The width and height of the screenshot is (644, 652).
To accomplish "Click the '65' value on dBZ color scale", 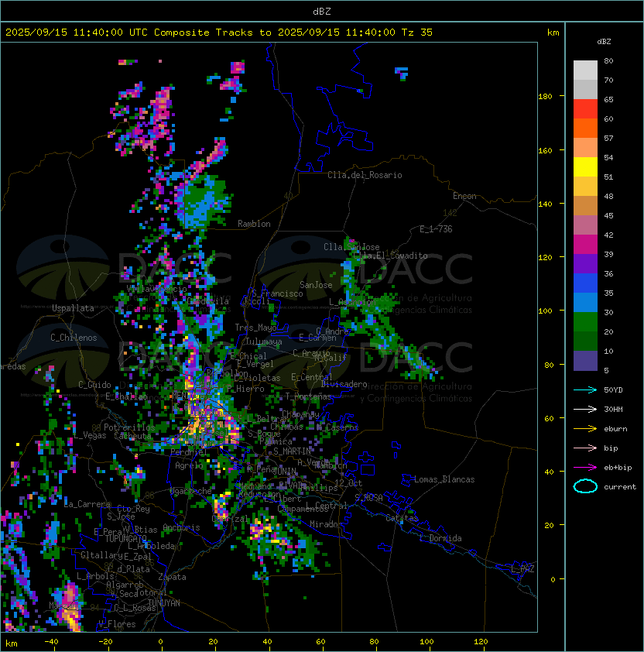I will pyautogui.click(x=608, y=99).
